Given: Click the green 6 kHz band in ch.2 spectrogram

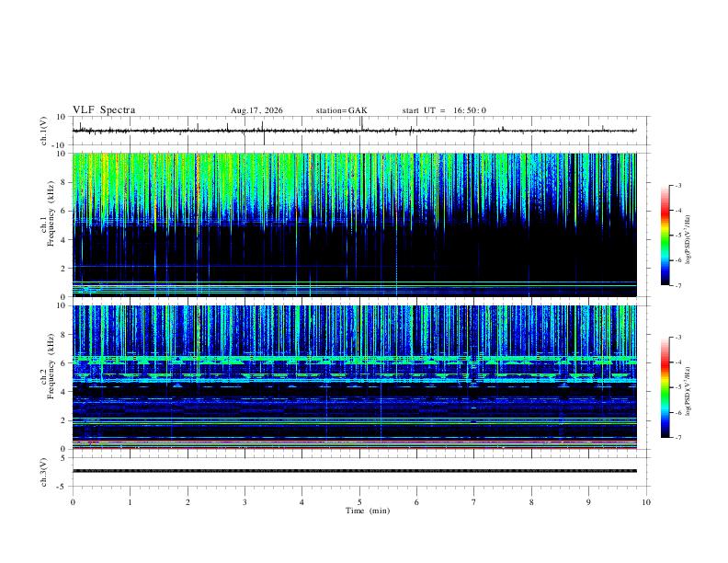Looking at the screenshot, I should [x=354, y=359].
